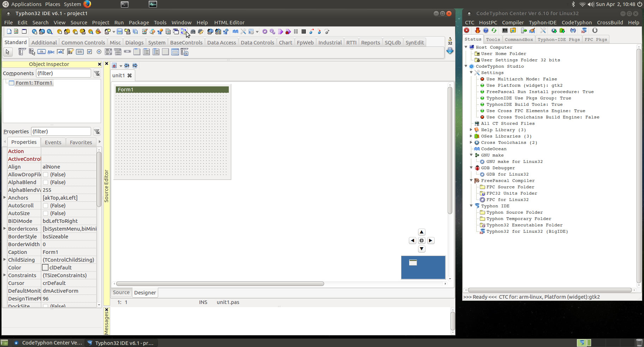The image size is (644, 347).
Task: Open the Project menu
Action: (101, 22)
